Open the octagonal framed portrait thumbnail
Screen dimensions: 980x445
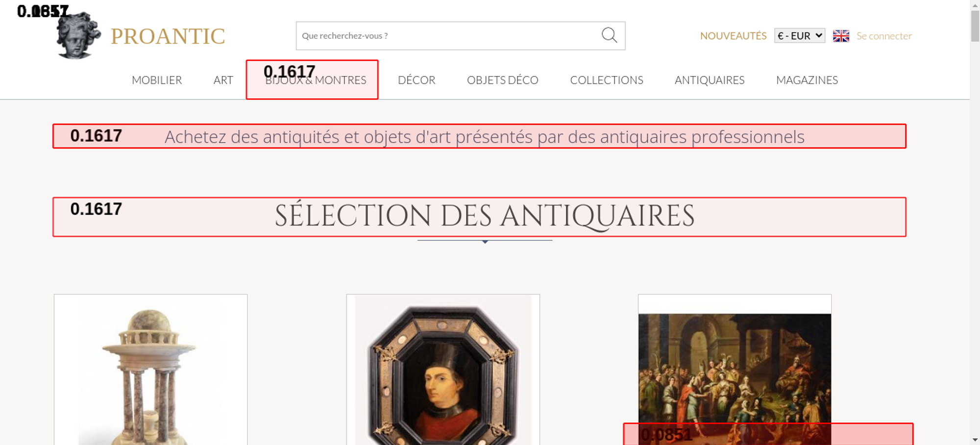443,372
